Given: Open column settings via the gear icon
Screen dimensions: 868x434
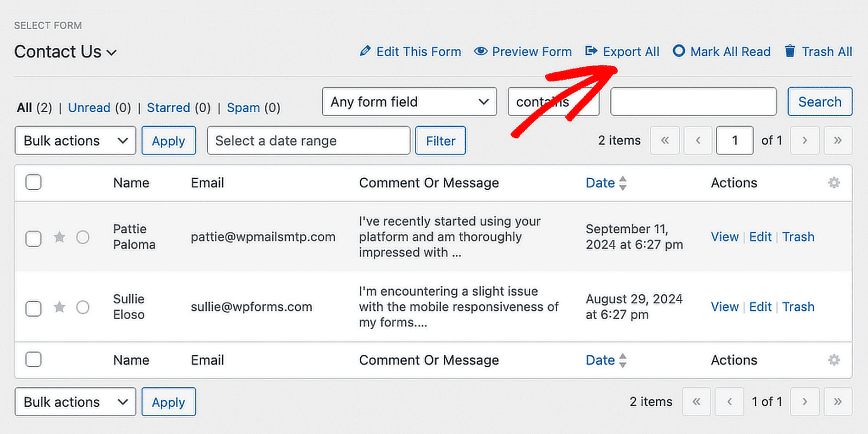Looking at the screenshot, I should click(x=834, y=183).
